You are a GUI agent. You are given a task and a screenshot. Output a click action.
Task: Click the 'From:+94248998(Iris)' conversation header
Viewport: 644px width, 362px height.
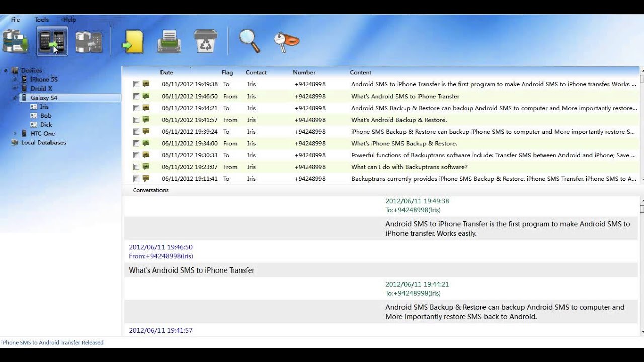click(161, 256)
